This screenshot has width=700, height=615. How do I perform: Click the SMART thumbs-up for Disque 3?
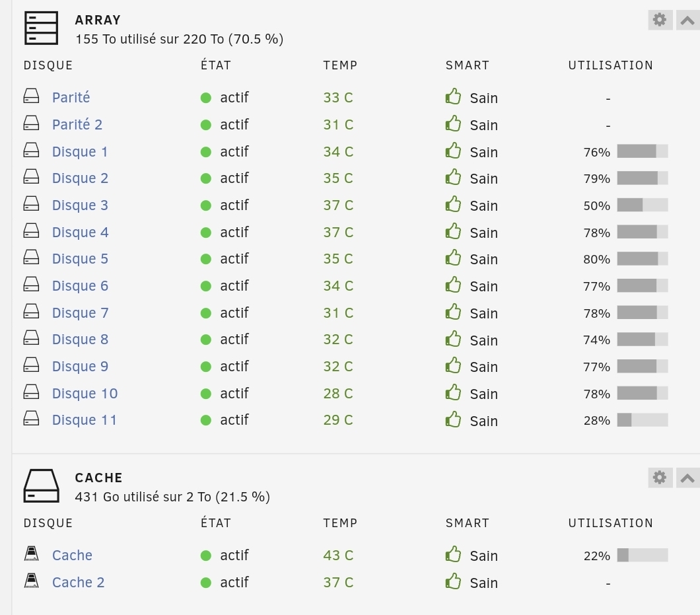tap(453, 205)
